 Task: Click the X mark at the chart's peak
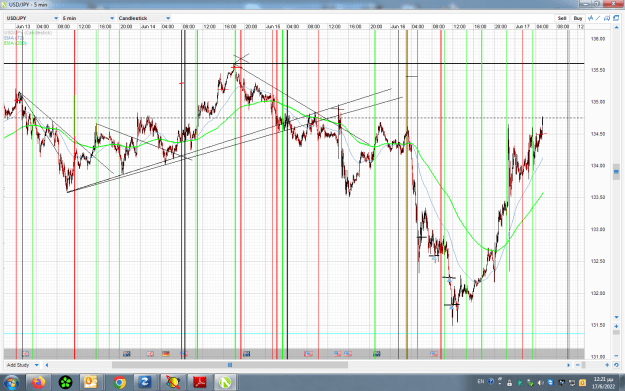241,58
